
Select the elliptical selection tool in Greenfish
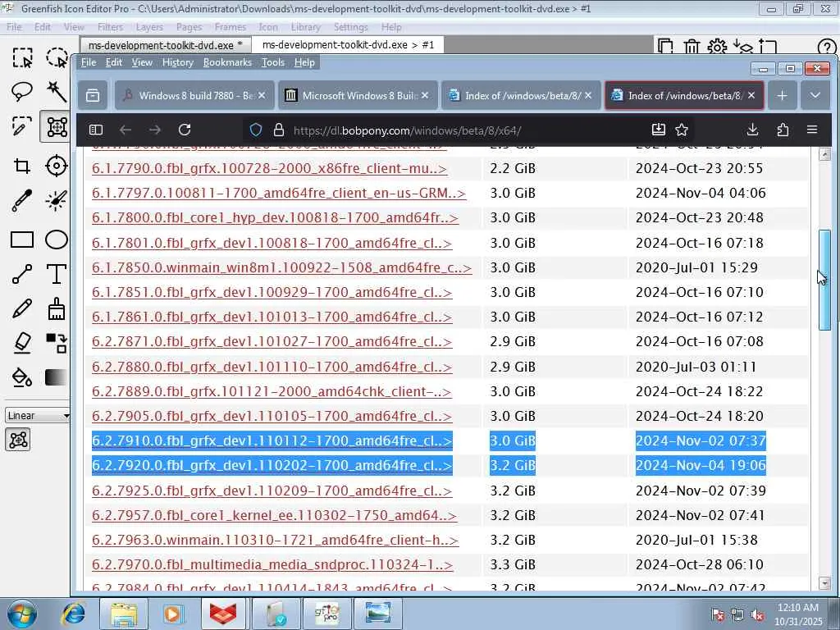[57, 57]
